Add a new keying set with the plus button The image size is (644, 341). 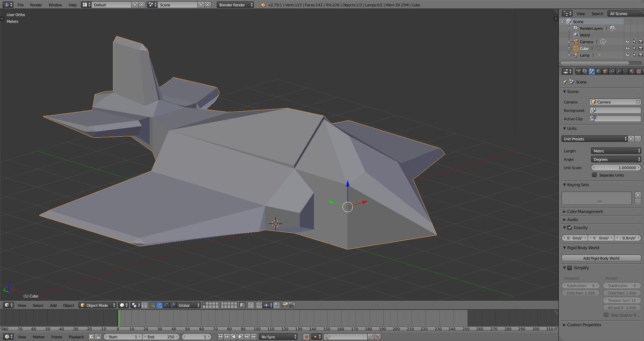(638, 194)
